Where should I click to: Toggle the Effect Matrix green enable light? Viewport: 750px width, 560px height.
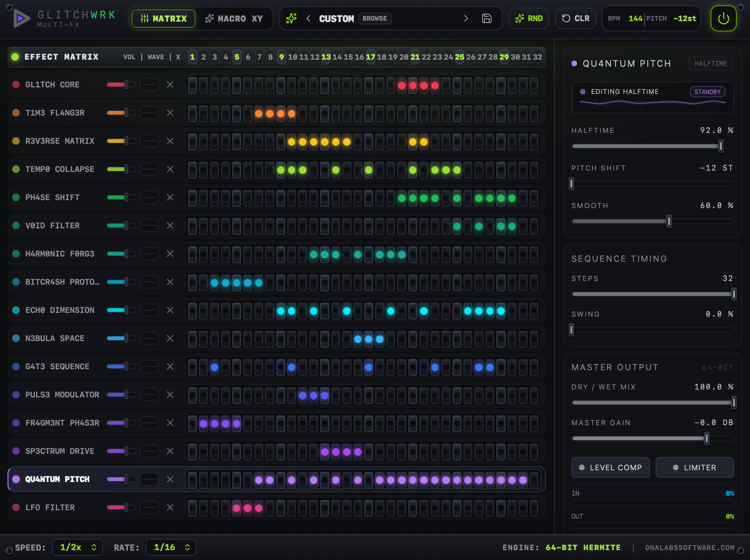[x=15, y=57]
